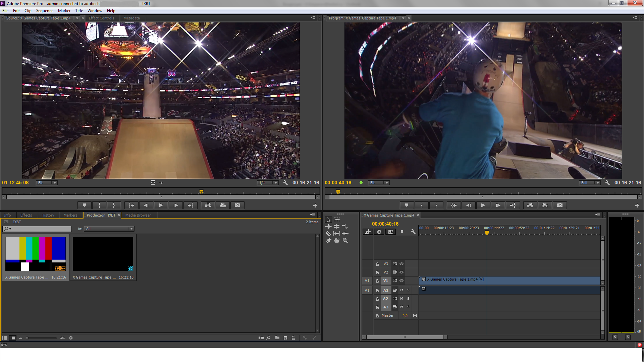
Task: Expand the In: All filter dropdown
Action: 109,229
